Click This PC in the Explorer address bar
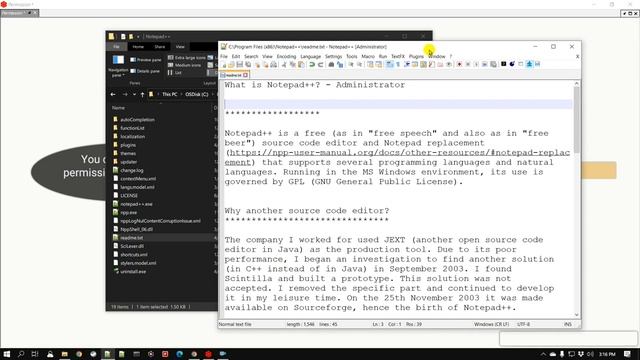This screenshot has width=640, height=360. 169,94
